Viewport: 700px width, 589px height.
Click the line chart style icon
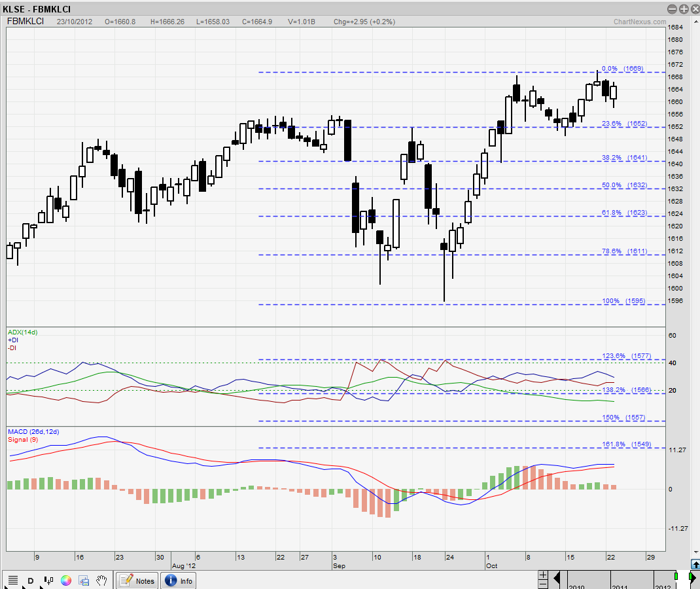pos(12,580)
